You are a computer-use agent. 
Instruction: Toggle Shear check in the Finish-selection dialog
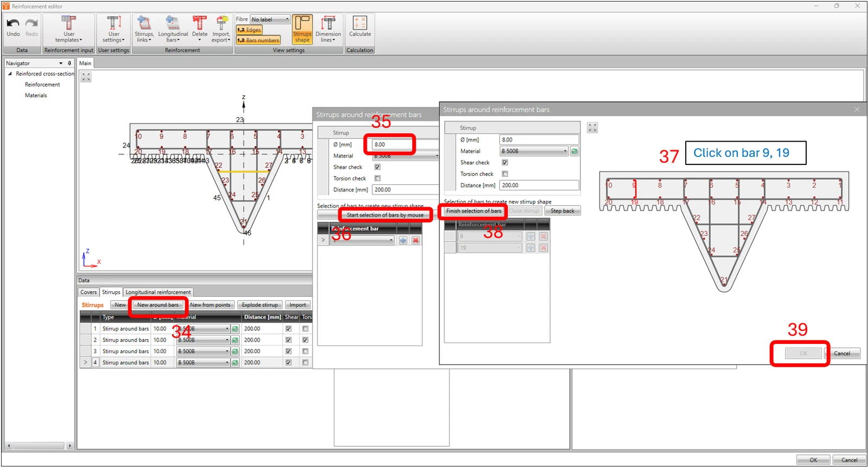tap(505, 163)
